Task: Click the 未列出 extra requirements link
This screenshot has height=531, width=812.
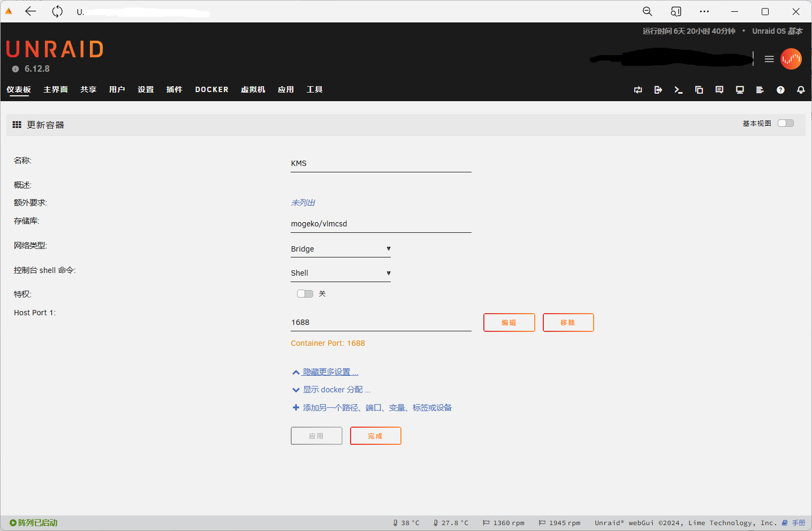Action: (x=303, y=203)
